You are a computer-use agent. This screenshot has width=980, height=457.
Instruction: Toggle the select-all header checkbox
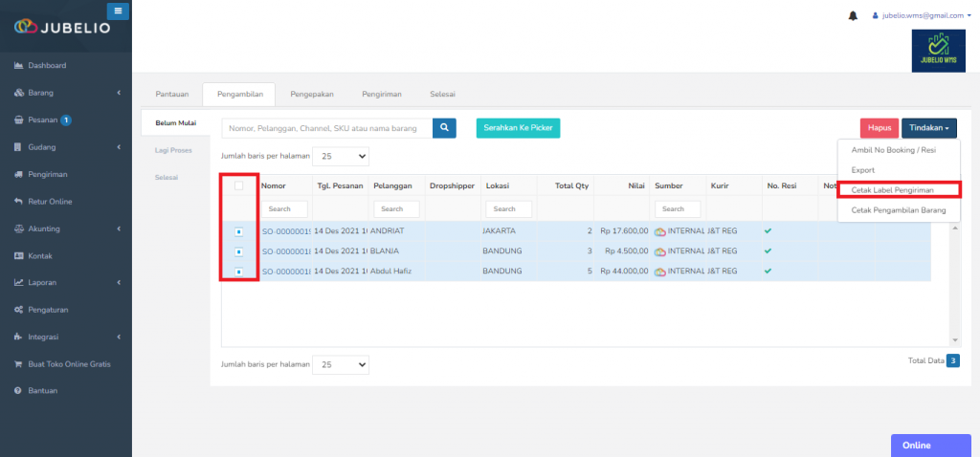tap(238, 185)
